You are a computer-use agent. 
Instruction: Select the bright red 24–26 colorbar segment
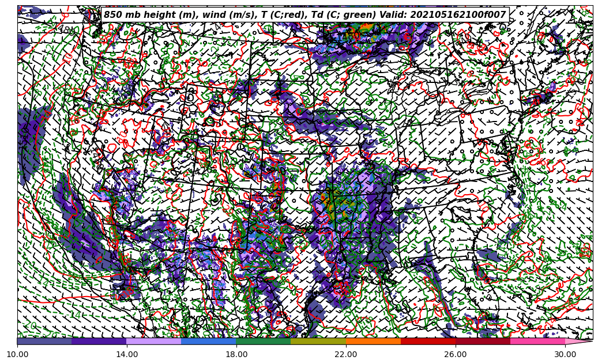click(428, 341)
